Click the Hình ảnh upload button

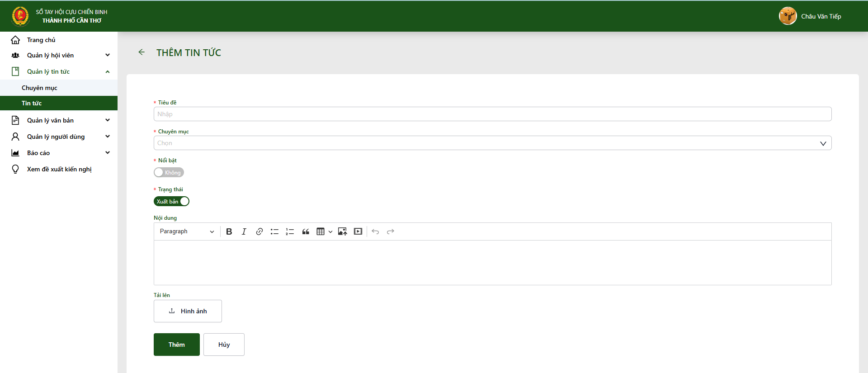pos(188,311)
